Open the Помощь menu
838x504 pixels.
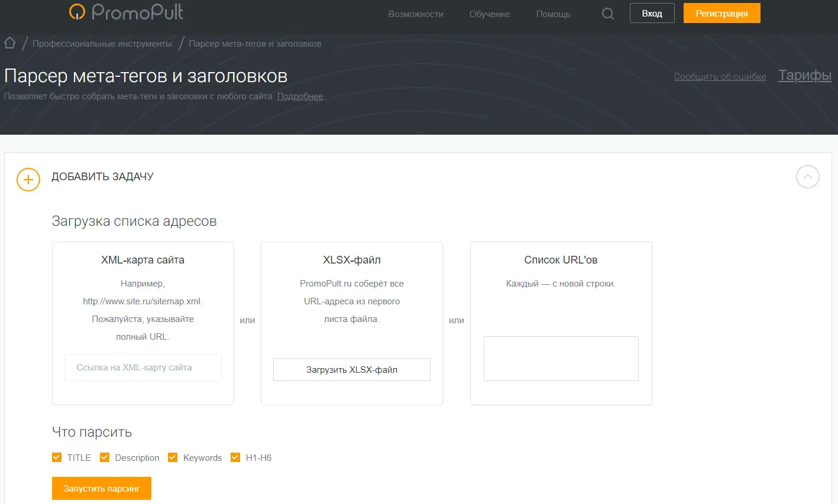(x=553, y=14)
